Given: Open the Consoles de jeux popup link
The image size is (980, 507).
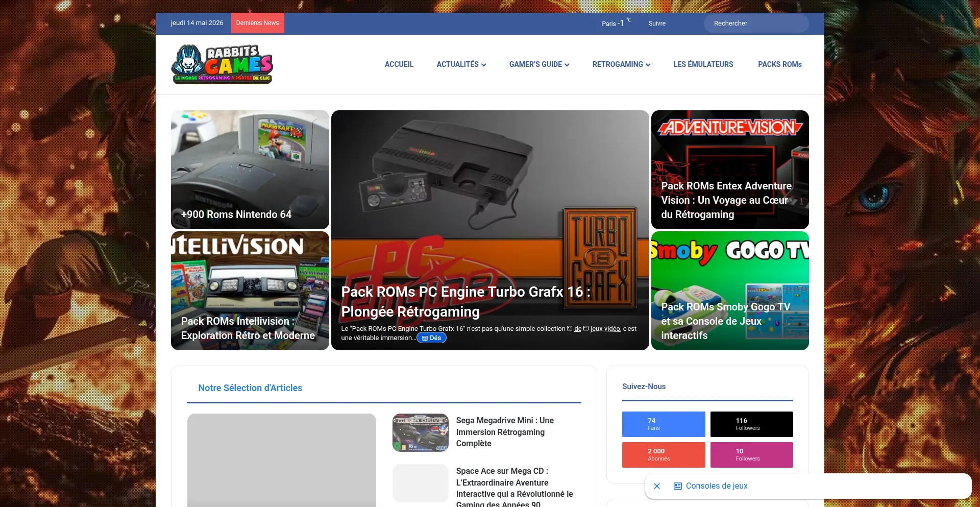Looking at the screenshot, I should [710, 486].
